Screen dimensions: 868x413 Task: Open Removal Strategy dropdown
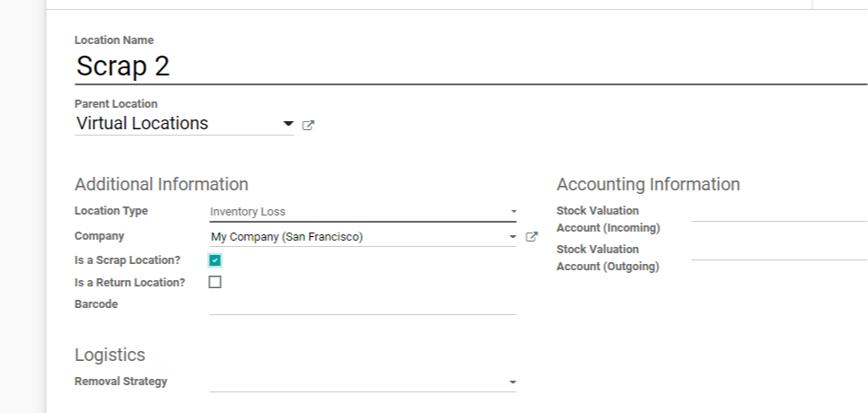(363, 382)
